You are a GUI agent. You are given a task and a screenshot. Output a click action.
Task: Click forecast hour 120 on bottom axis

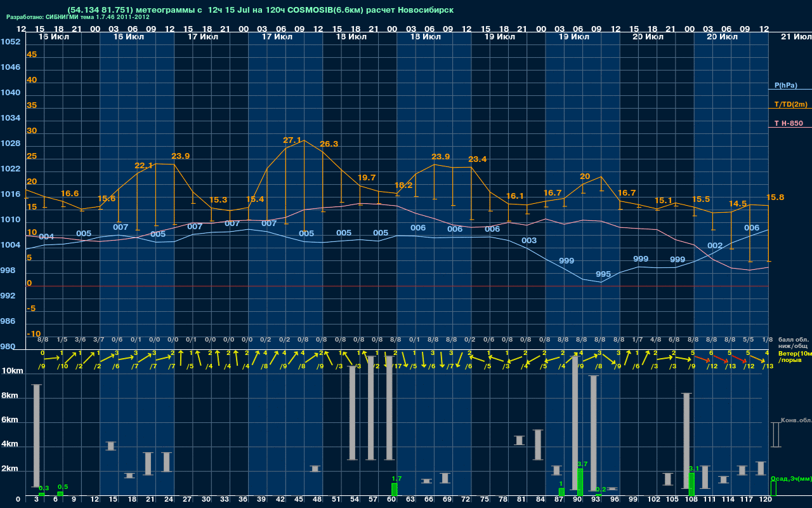(x=766, y=500)
